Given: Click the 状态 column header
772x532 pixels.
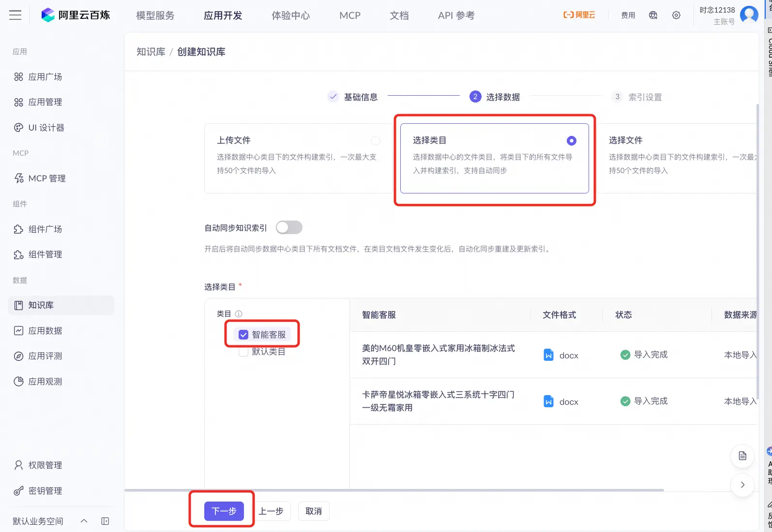Looking at the screenshot, I should [623, 315].
